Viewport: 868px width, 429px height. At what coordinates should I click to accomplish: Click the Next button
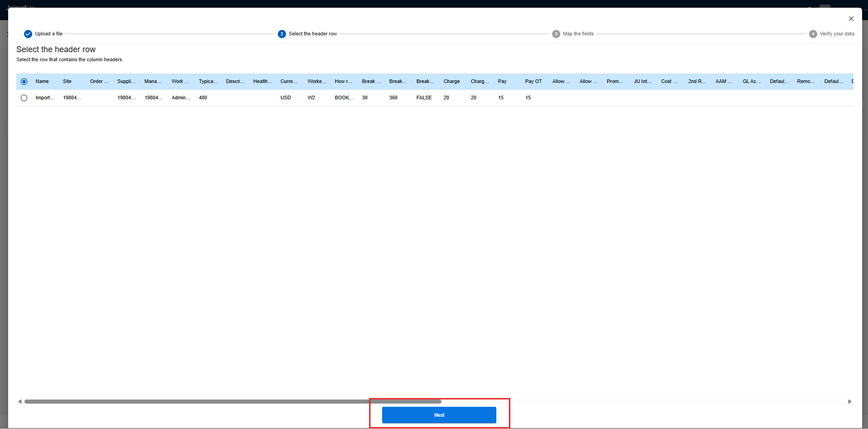click(439, 415)
